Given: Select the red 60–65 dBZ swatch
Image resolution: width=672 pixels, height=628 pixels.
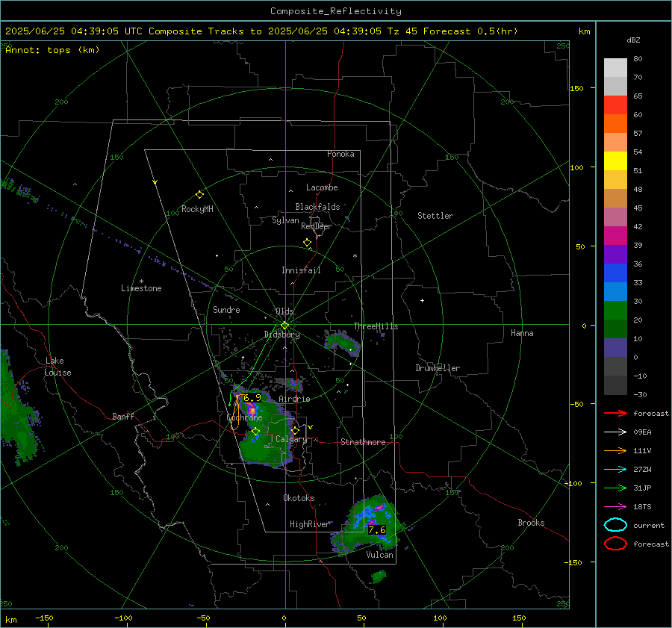Looking at the screenshot, I should point(615,105).
